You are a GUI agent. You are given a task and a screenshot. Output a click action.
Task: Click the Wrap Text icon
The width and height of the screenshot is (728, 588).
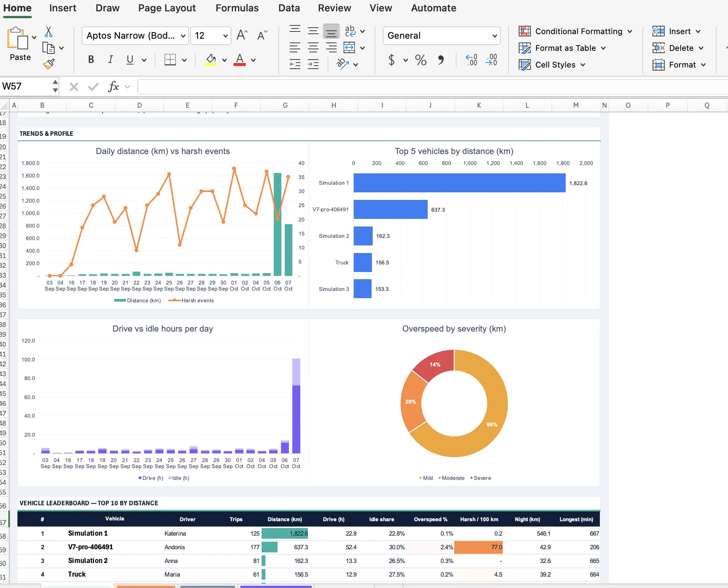[x=350, y=31]
